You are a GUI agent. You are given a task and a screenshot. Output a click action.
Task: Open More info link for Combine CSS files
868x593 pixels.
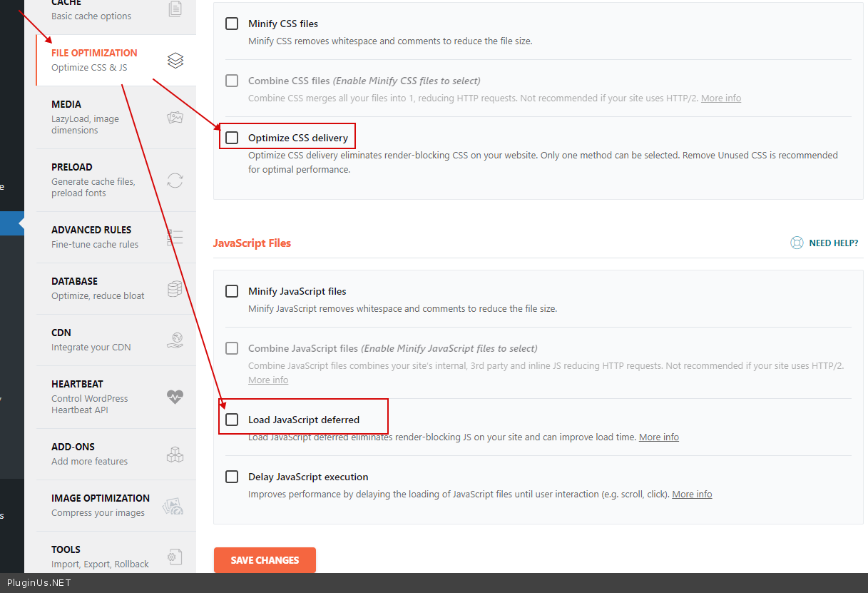[x=720, y=98]
